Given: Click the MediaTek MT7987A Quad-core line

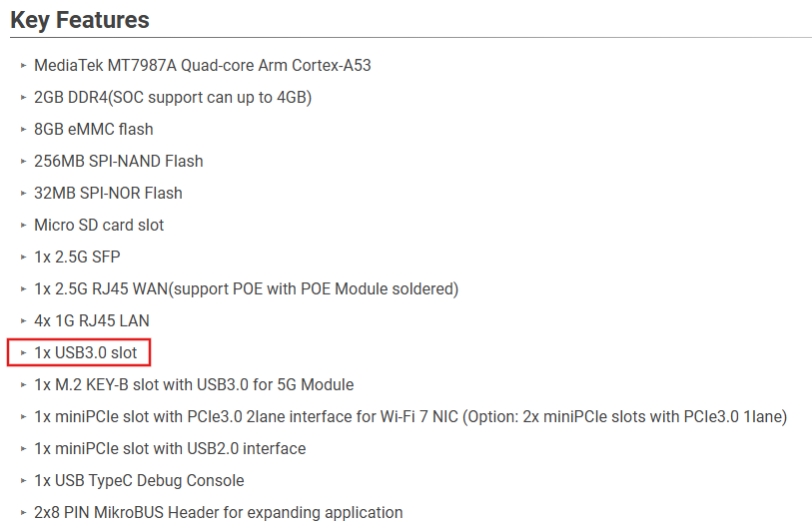Looking at the screenshot, I should [x=203, y=65].
